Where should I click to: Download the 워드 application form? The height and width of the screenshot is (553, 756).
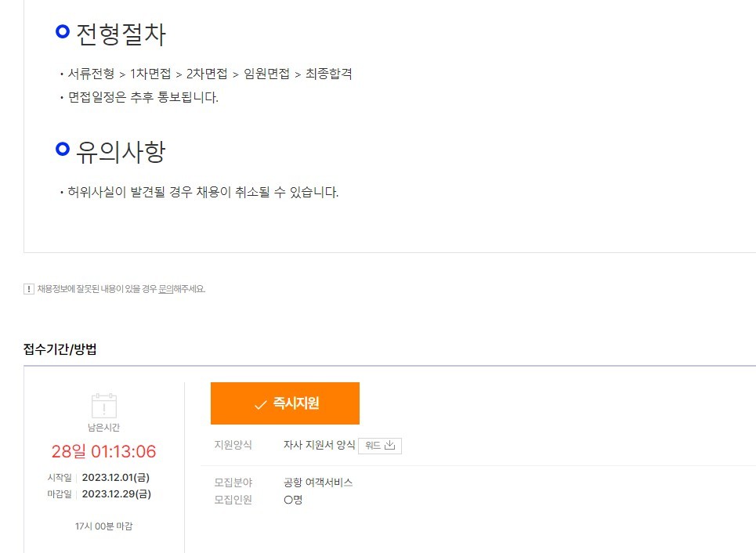click(x=380, y=446)
